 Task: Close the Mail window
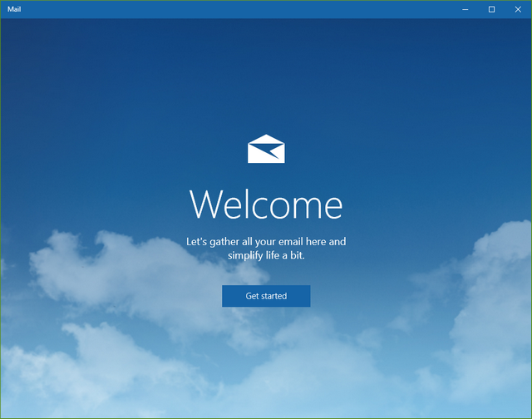(518, 9)
